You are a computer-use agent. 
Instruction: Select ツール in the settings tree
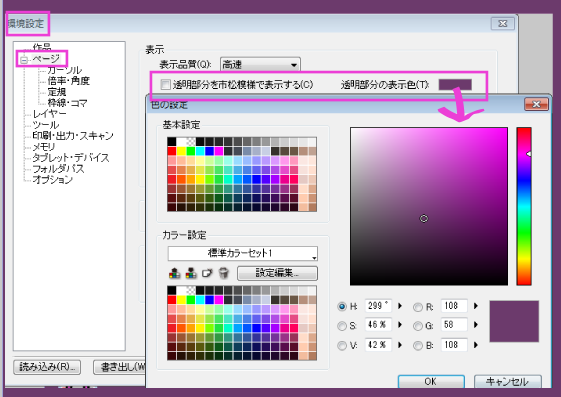coord(46,125)
